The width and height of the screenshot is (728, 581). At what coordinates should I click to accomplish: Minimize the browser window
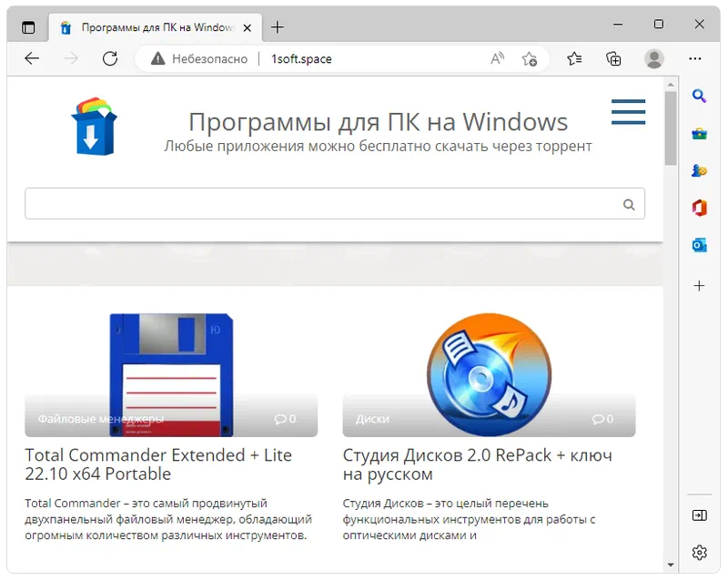[x=618, y=25]
